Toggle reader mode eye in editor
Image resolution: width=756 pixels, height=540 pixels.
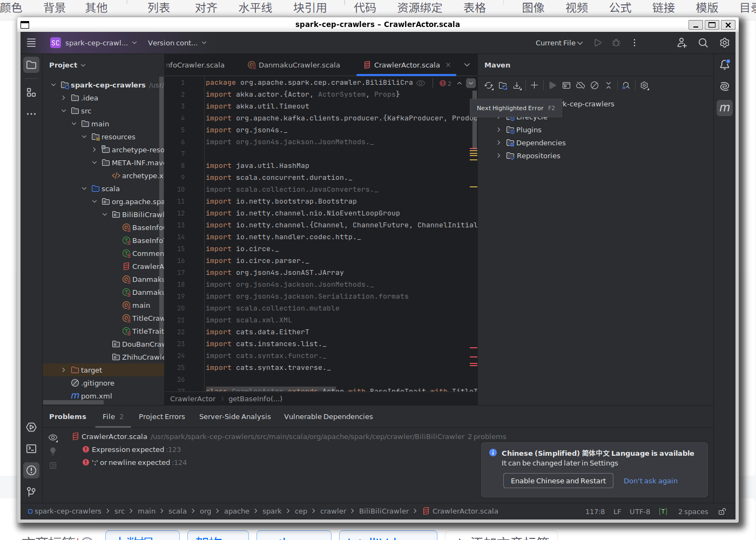coord(421,83)
